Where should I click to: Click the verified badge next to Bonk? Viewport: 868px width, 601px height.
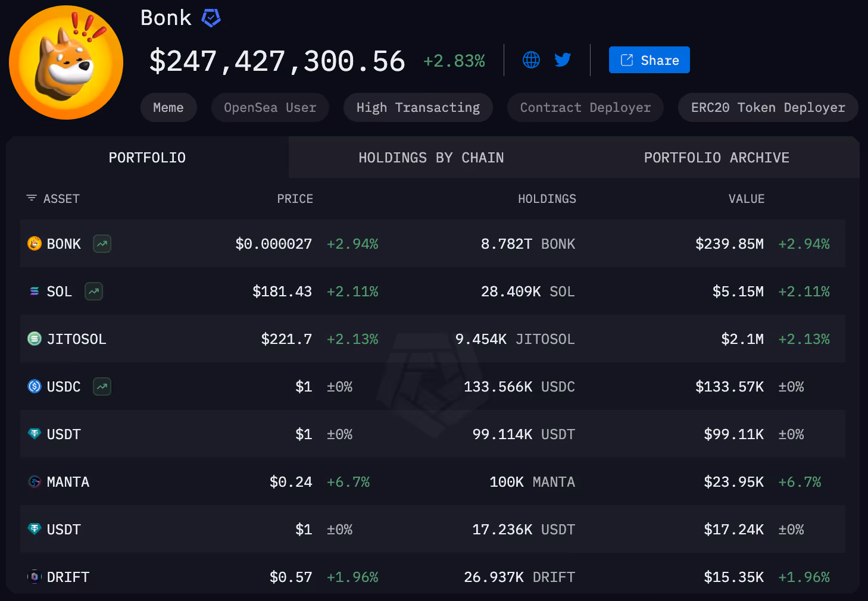pyautogui.click(x=211, y=18)
